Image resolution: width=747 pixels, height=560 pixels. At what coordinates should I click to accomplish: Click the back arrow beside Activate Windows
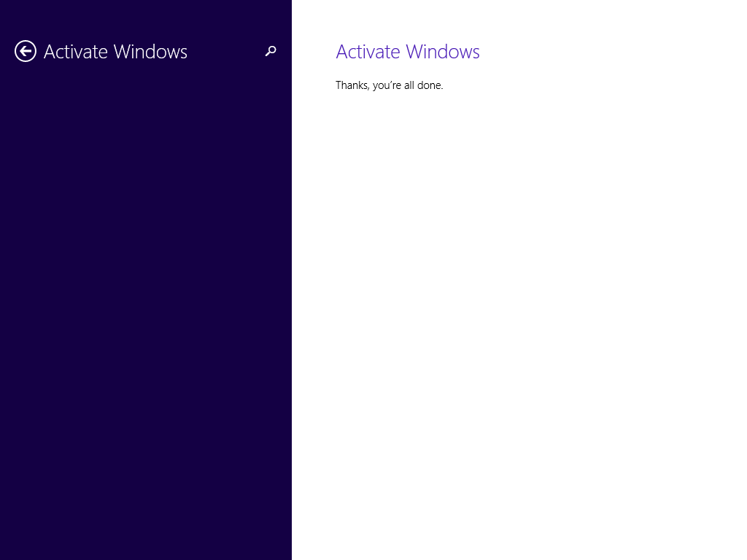point(26,51)
